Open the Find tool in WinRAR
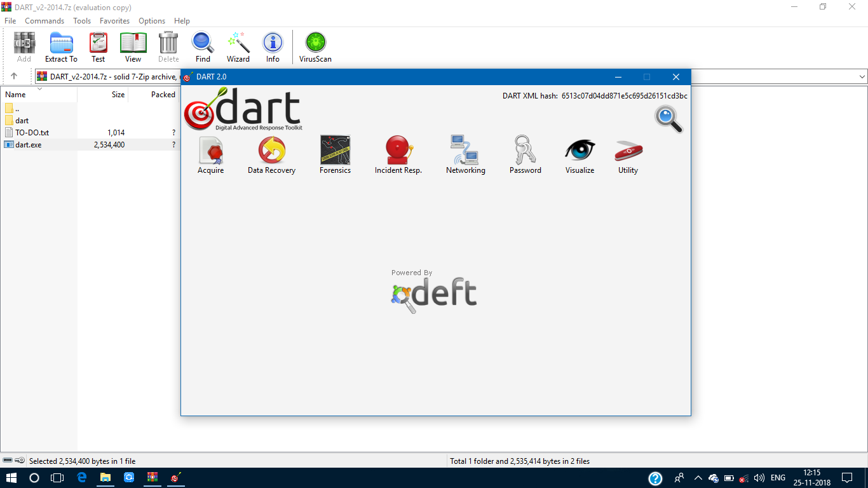The height and width of the screenshot is (488, 868). pos(203,48)
